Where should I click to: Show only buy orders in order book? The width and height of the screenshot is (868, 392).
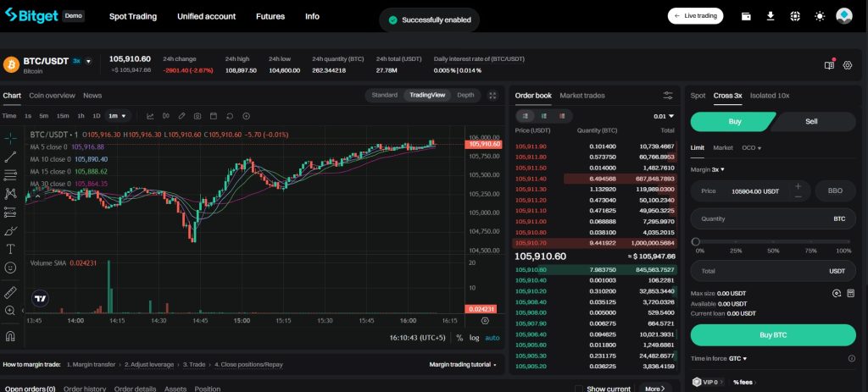[543, 116]
